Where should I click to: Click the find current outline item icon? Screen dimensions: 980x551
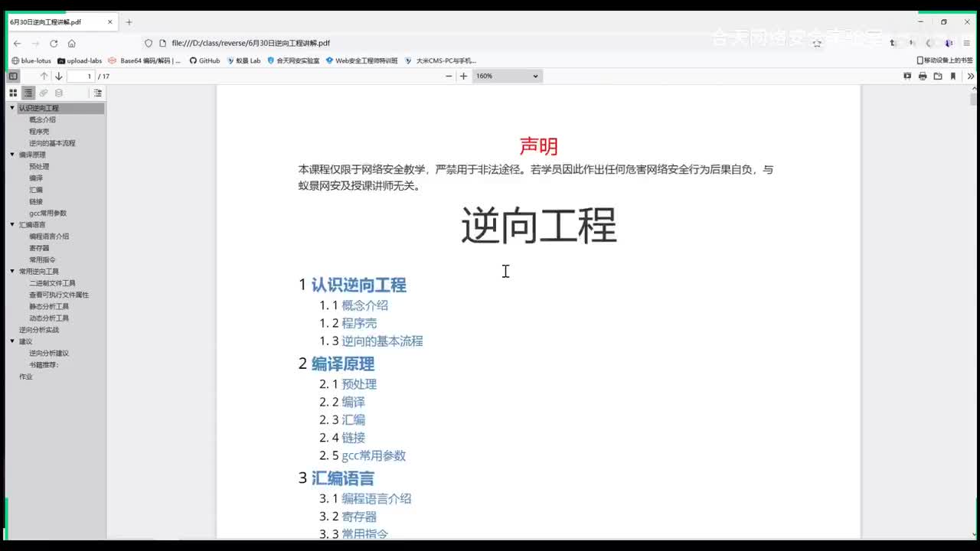tap(97, 93)
